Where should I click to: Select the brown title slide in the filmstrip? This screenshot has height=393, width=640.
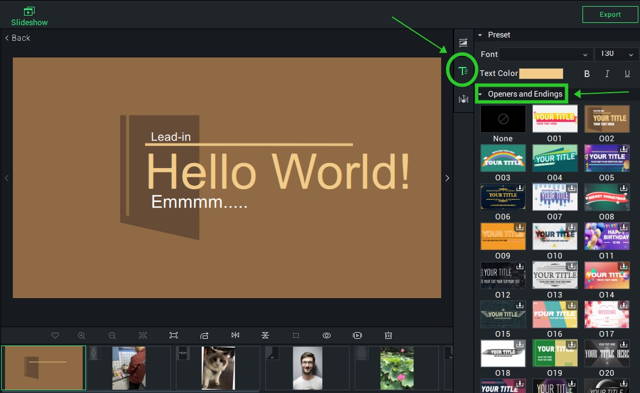tap(43, 368)
